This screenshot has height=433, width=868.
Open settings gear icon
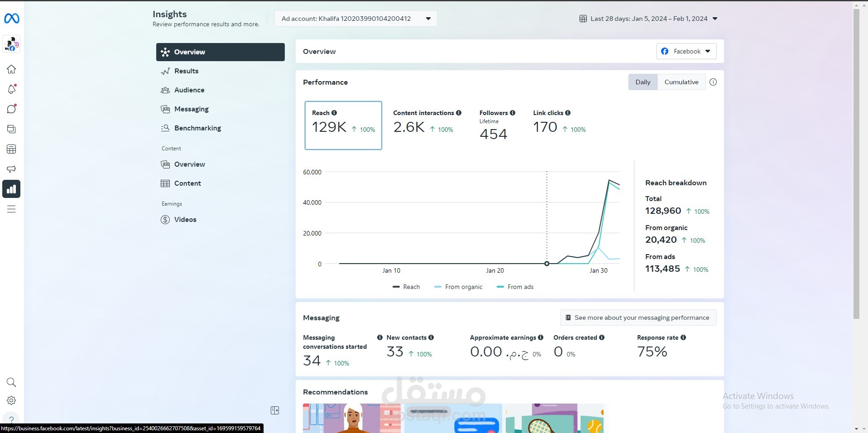click(x=11, y=400)
